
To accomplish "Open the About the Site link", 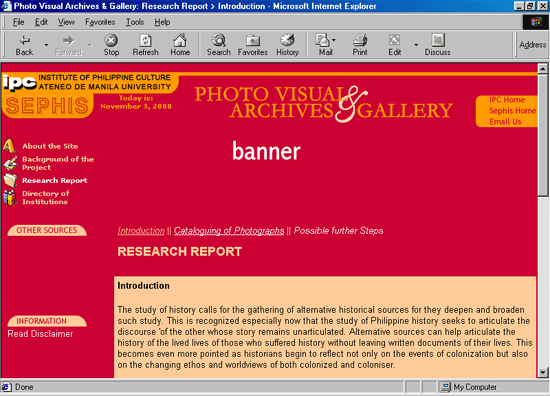I will (50, 146).
